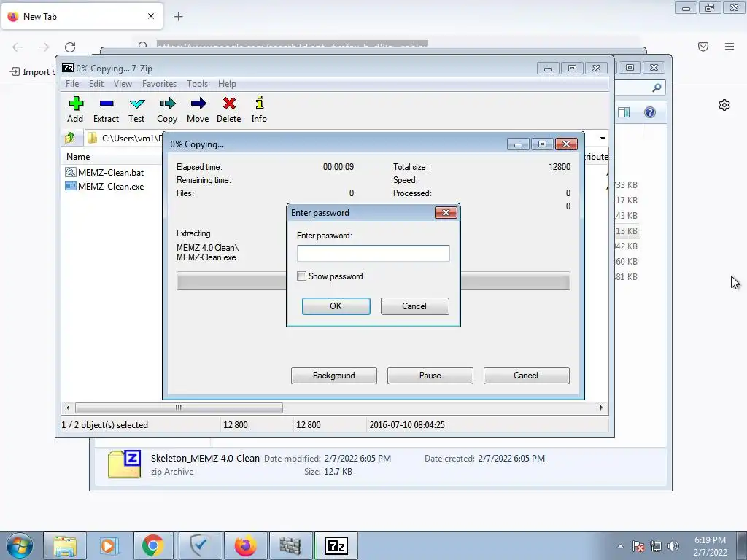Close the Enter password dialog

pos(446,212)
